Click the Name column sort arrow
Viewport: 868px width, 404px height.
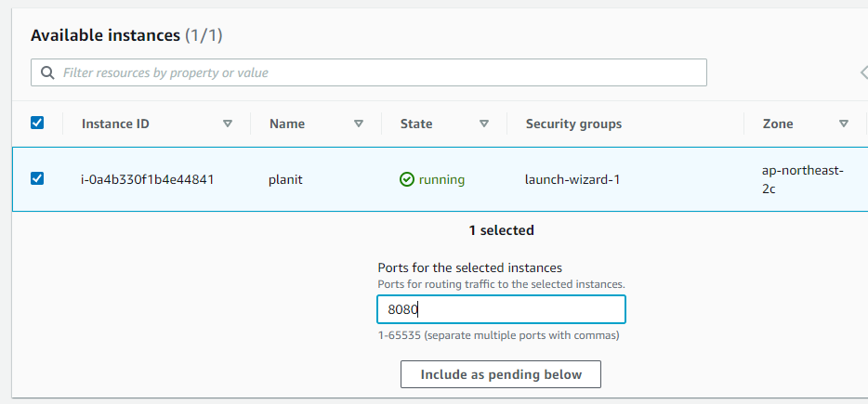[359, 124]
